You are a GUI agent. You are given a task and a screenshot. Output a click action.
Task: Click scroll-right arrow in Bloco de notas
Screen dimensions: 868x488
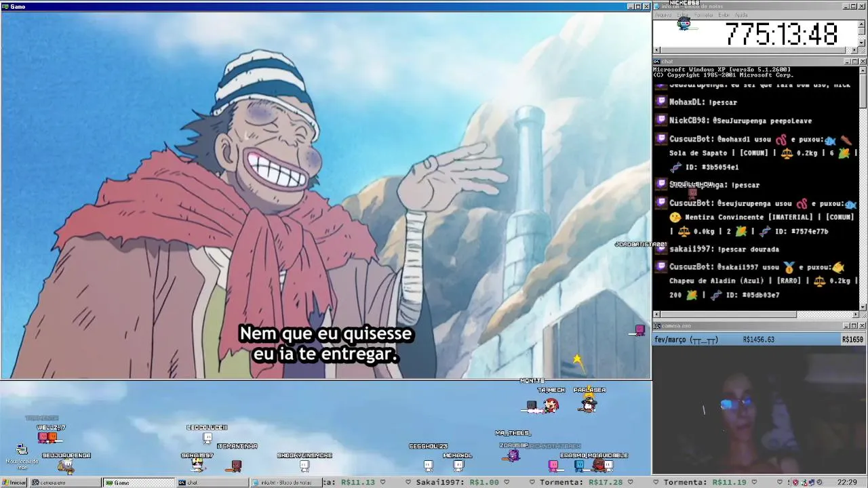click(x=854, y=50)
